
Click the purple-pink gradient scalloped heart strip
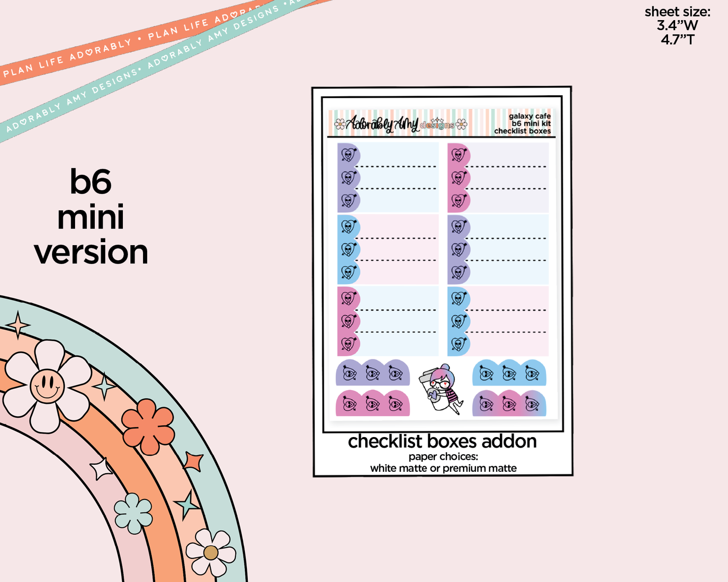coord(509,403)
